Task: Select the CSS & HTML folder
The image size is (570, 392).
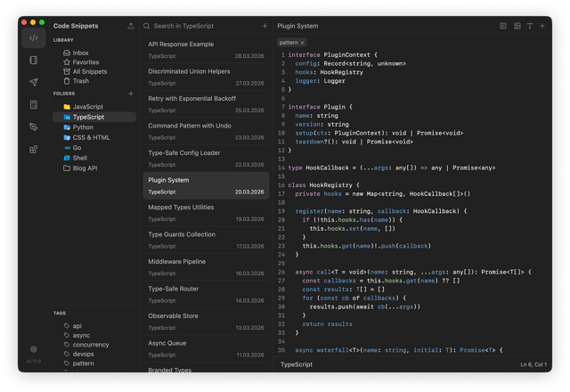Action: pos(94,137)
